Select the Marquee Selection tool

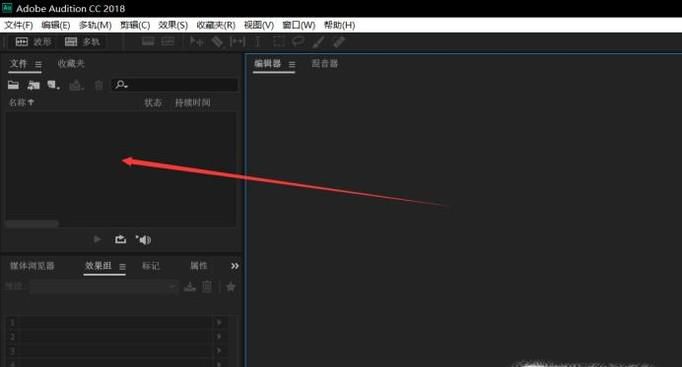pos(278,42)
